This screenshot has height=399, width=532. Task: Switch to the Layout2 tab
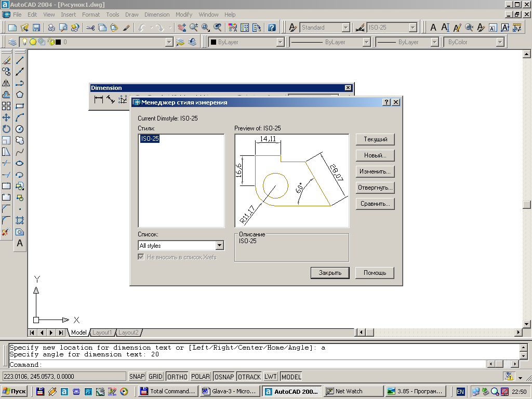129,332
